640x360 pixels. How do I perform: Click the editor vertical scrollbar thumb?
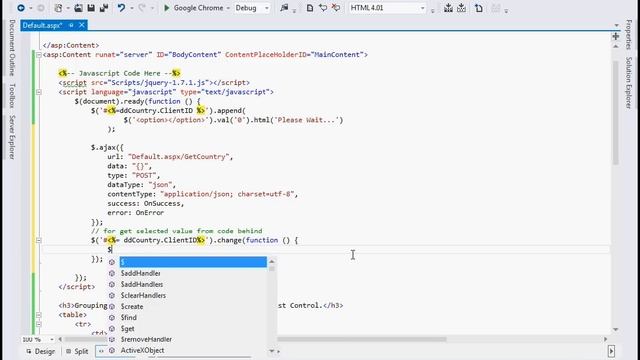(616, 112)
